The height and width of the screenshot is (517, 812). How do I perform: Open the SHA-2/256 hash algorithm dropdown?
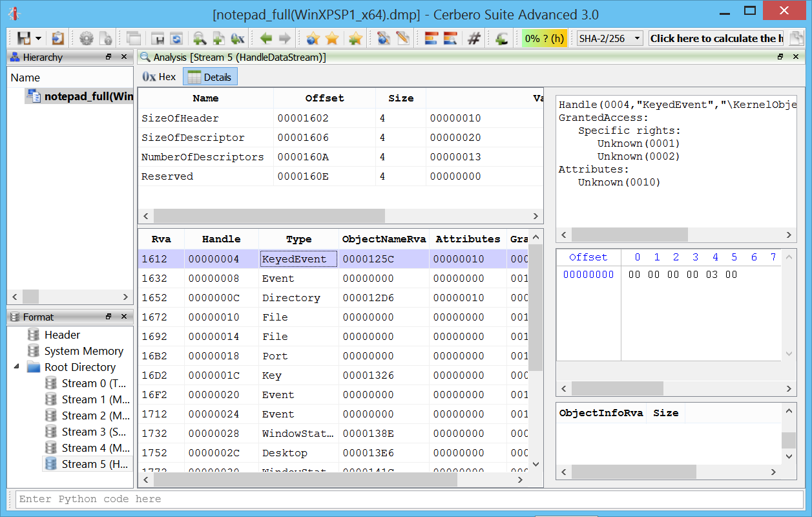(610, 38)
